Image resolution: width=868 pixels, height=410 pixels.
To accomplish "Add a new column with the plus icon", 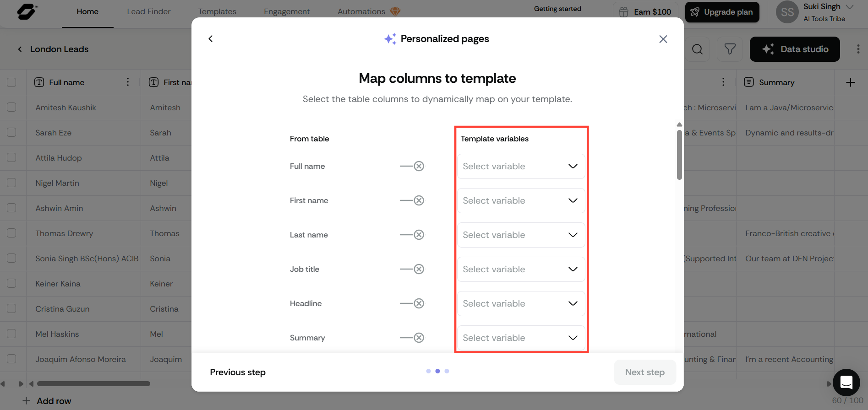I will (851, 82).
